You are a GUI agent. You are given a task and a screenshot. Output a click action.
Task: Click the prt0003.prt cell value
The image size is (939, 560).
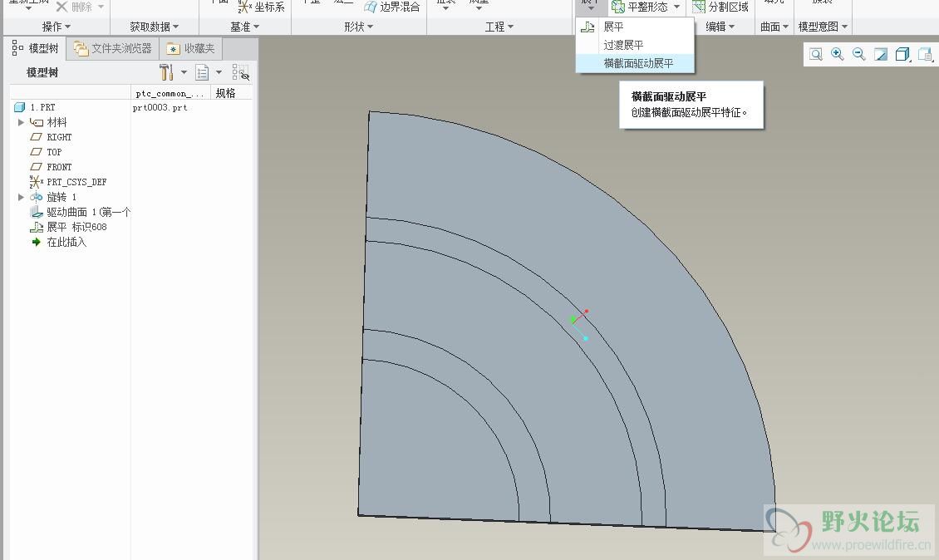tap(160, 108)
